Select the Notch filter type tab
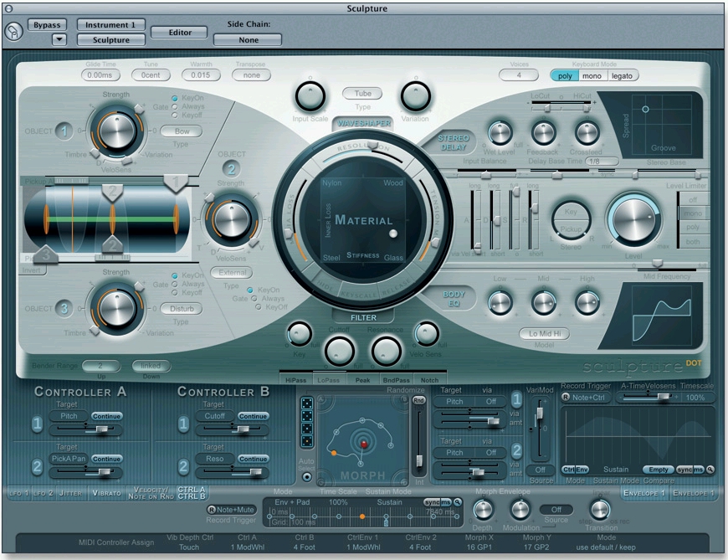The width and height of the screenshot is (728, 560). tap(429, 380)
